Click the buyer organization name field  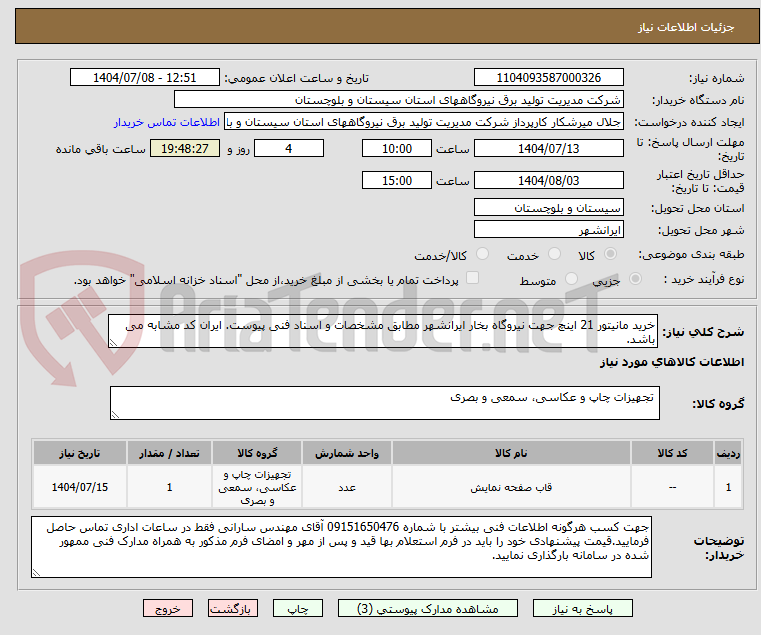(x=398, y=100)
